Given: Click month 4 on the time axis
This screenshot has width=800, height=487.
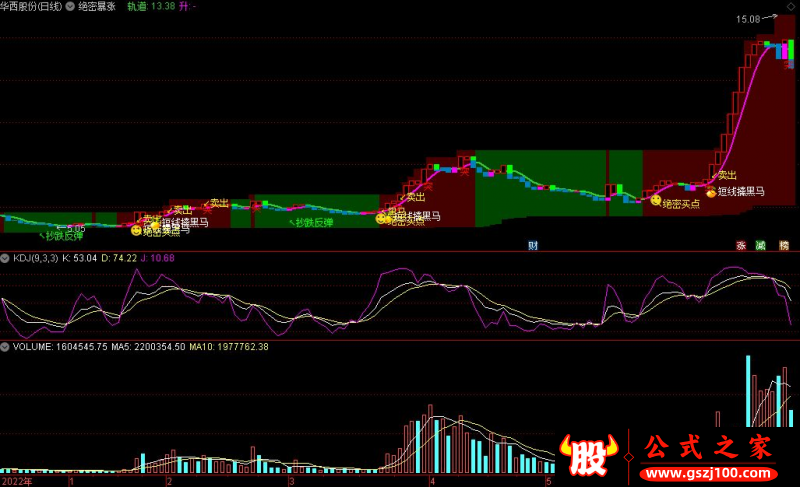Looking at the screenshot, I should pyautogui.click(x=431, y=481).
